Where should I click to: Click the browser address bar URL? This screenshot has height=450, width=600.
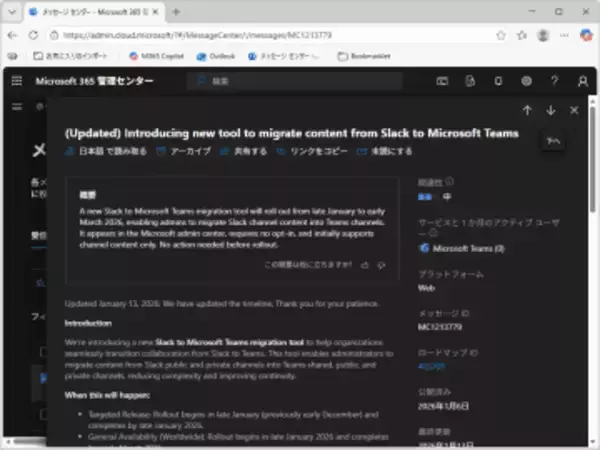click(197, 35)
